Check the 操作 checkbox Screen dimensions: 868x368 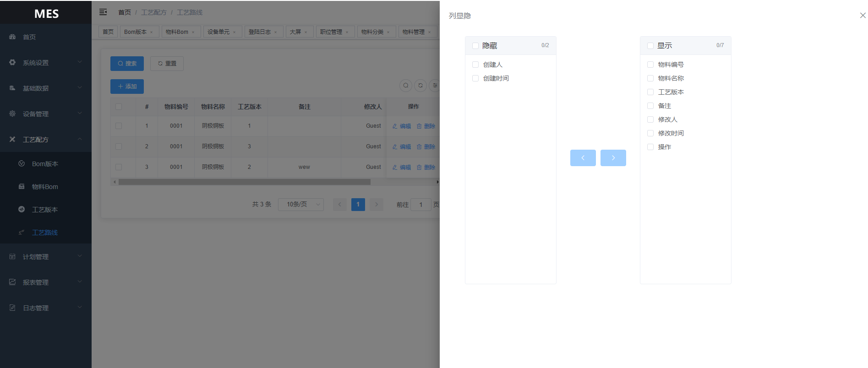650,147
